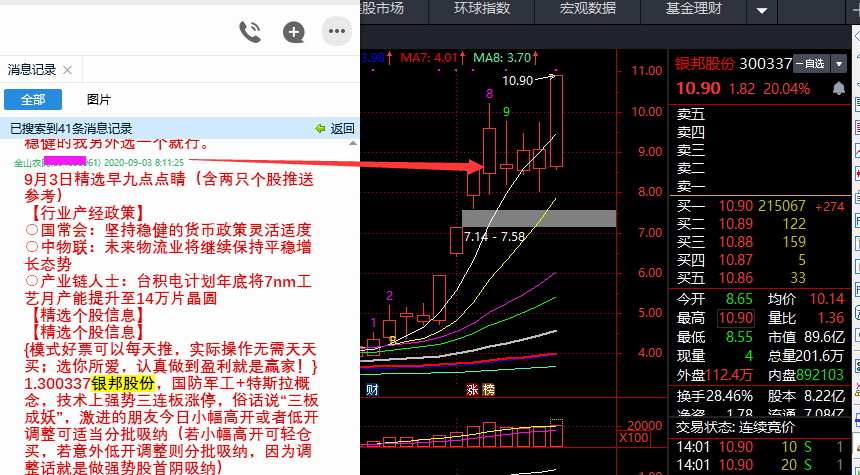Click the 交易状态: 连续竞价 status line
Screen dimensions: 860x475
(735, 427)
